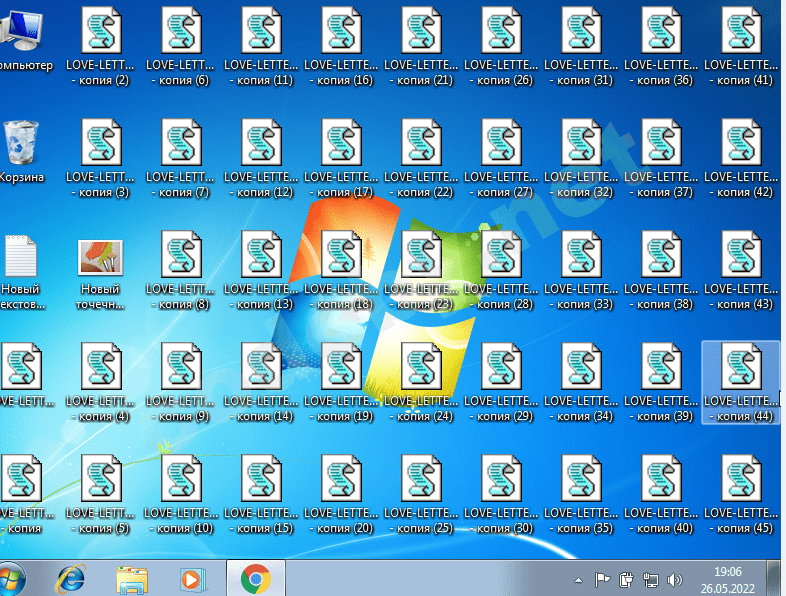Switch to Google Chrome taskbar button
Viewport: 786px width, 596px height.
[x=256, y=578]
